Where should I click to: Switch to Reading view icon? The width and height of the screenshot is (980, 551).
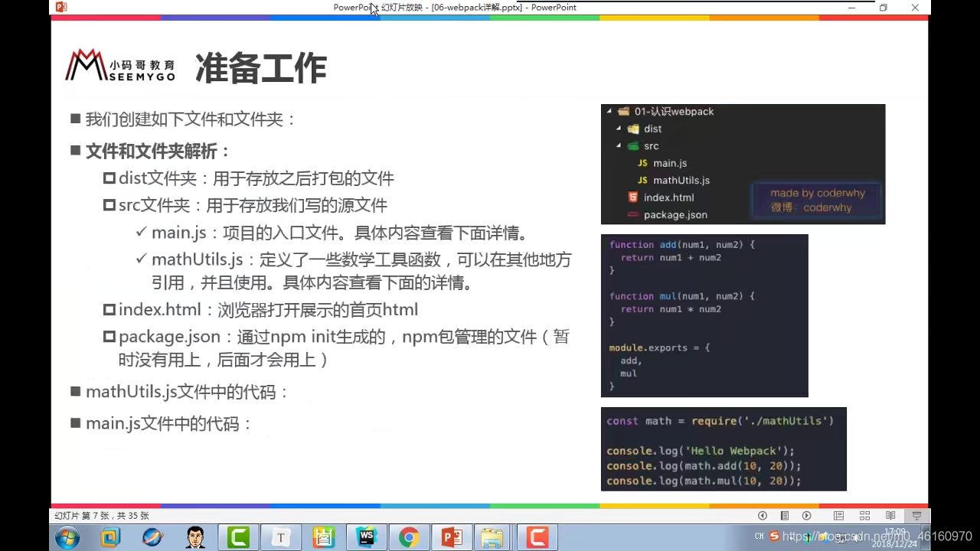pyautogui.click(x=890, y=516)
